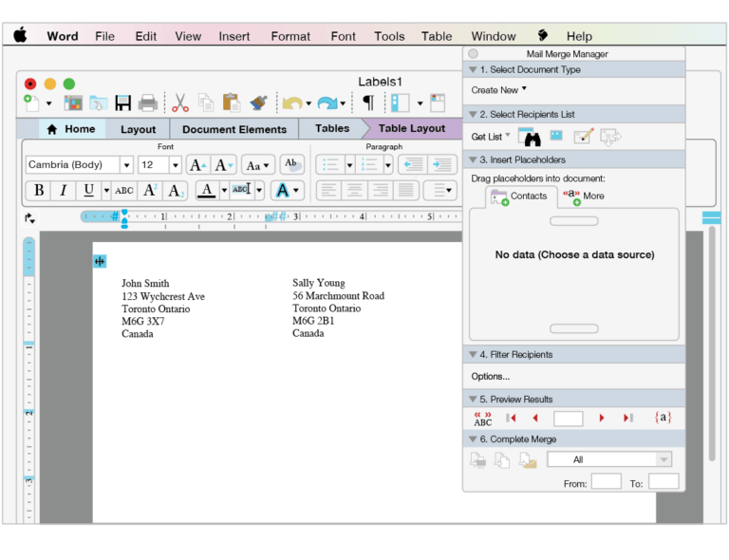Open the Document Elements tab
Screen dimensions: 729x560
pyautogui.click(x=234, y=130)
